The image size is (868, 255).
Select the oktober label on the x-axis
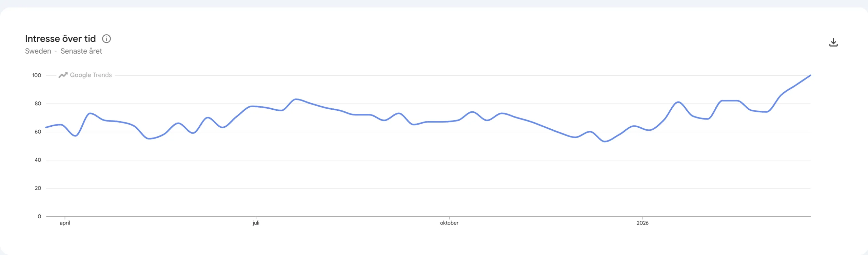(449, 223)
